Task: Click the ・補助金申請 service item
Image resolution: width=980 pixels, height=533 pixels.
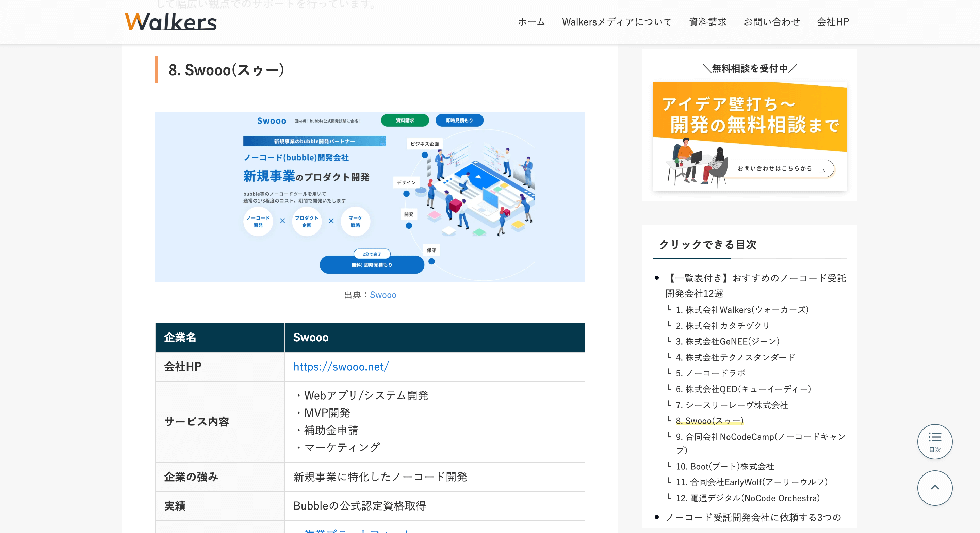Action: (x=326, y=430)
